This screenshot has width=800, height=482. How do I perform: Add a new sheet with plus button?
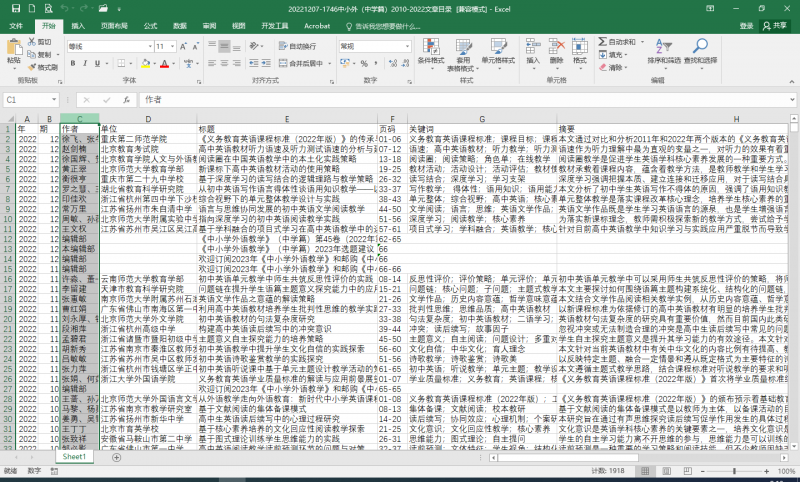[116, 458]
